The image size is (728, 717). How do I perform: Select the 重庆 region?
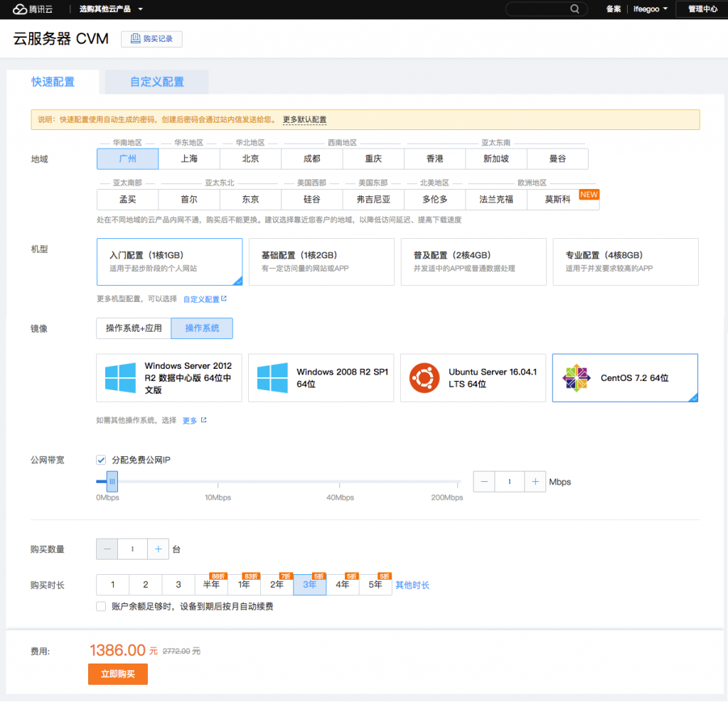pos(373,158)
